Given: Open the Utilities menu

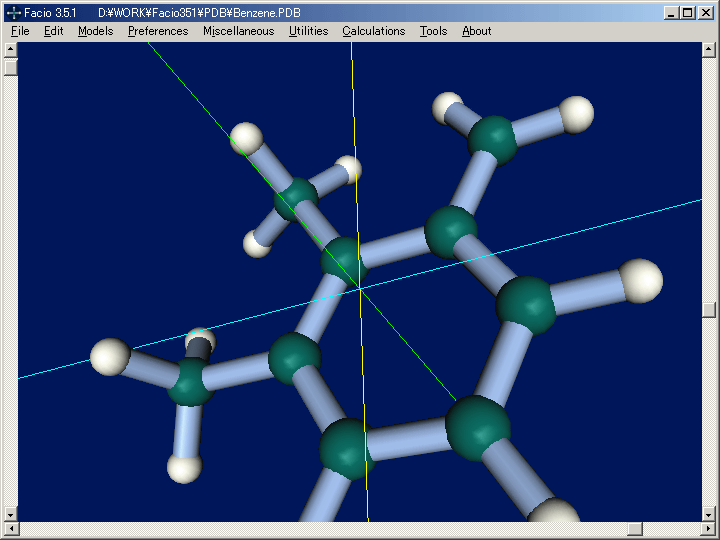Looking at the screenshot, I should (308, 31).
